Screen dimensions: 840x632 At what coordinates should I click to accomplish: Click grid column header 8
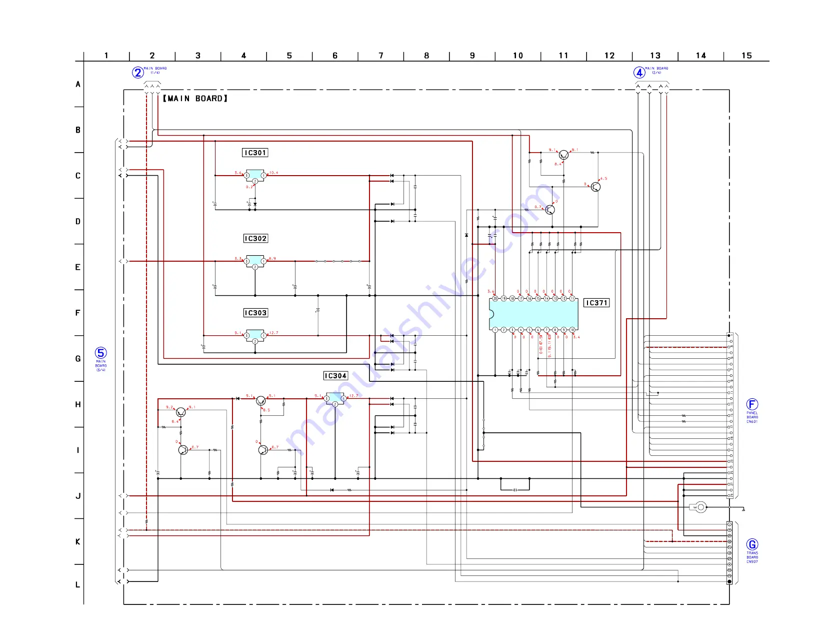click(x=426, y=56)
